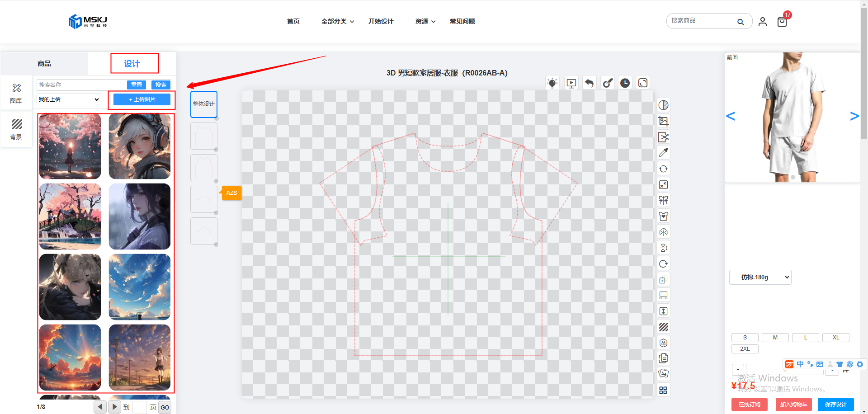The image size is (868, 414).
Task: Click the preview play screen icon
Action: coord(571,83)
